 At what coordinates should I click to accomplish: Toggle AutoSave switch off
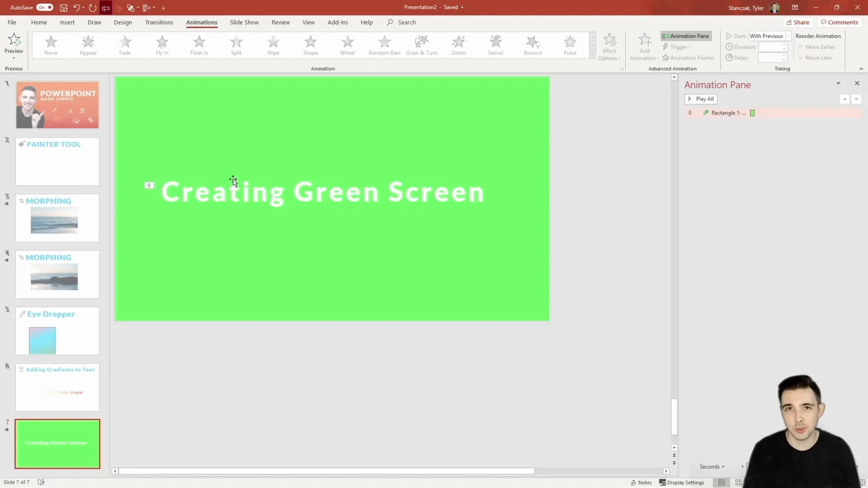pyautogui.click(x=45, y=8)
